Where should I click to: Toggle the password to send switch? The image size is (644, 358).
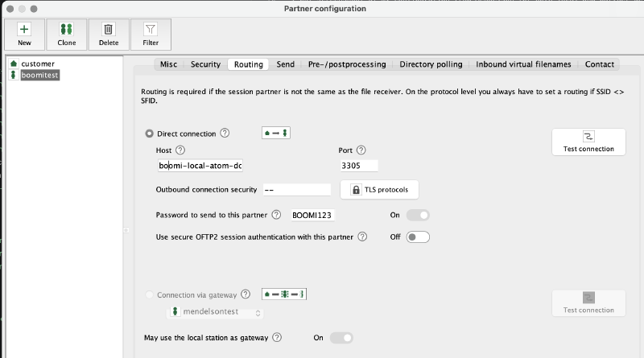[x=418, y=215]
